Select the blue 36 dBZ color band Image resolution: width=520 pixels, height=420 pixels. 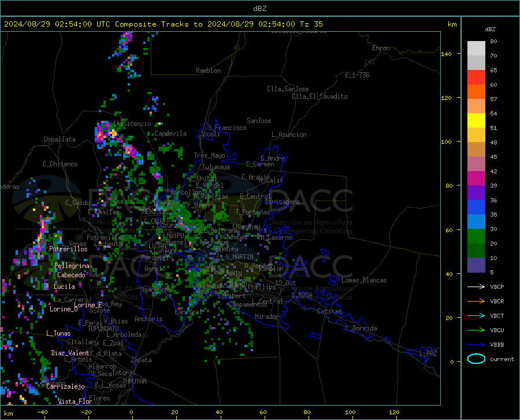click(x=476, y=207)
